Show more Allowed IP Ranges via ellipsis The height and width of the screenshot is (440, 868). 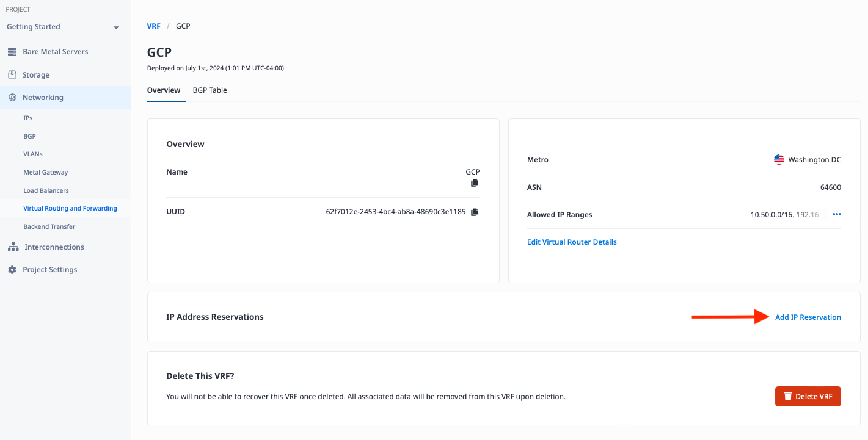coord(837,215)
